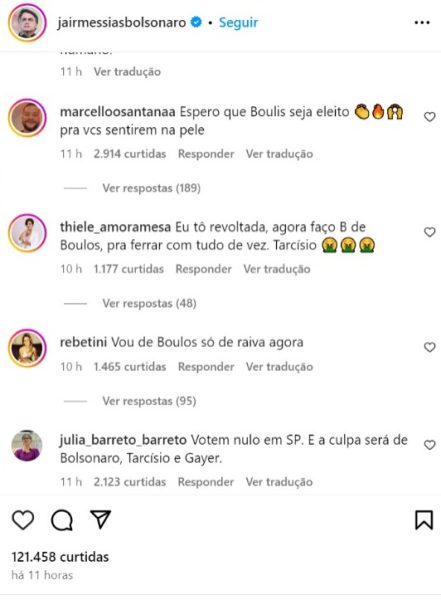
Task: Open the comment bubble icon
Action: [62, 520]
